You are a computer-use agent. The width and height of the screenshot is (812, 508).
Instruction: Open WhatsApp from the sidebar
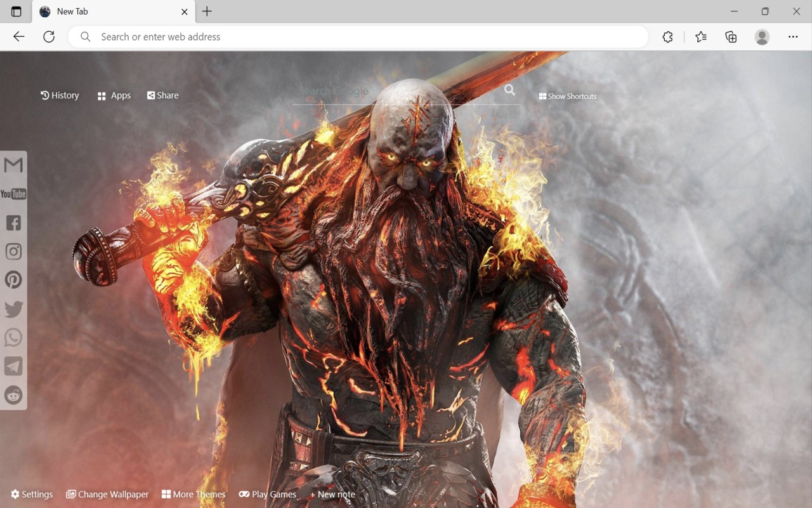pyautogui.click(x=13, y=338)
